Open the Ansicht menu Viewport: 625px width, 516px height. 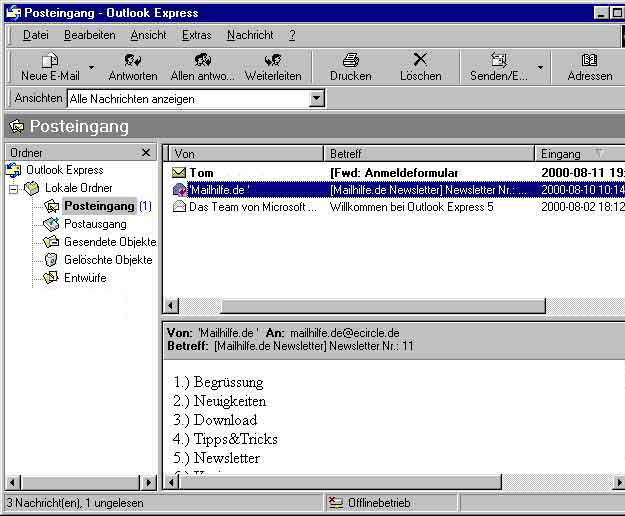(148, 35)
